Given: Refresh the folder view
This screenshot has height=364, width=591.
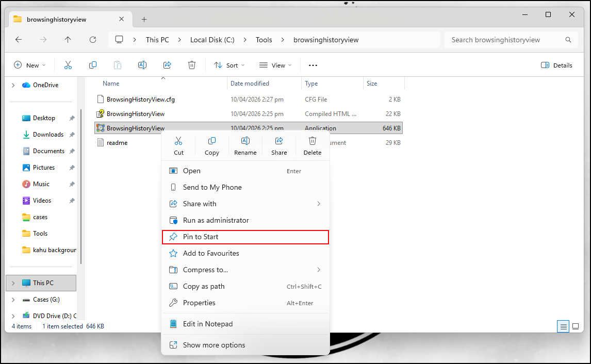Looking at the screenshot, I should point(93,40).
